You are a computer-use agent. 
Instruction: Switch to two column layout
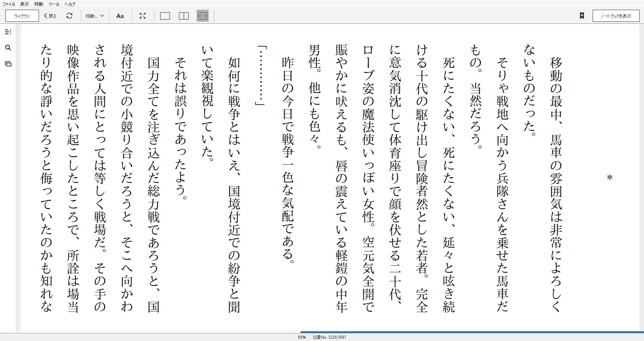click(184, 16)
